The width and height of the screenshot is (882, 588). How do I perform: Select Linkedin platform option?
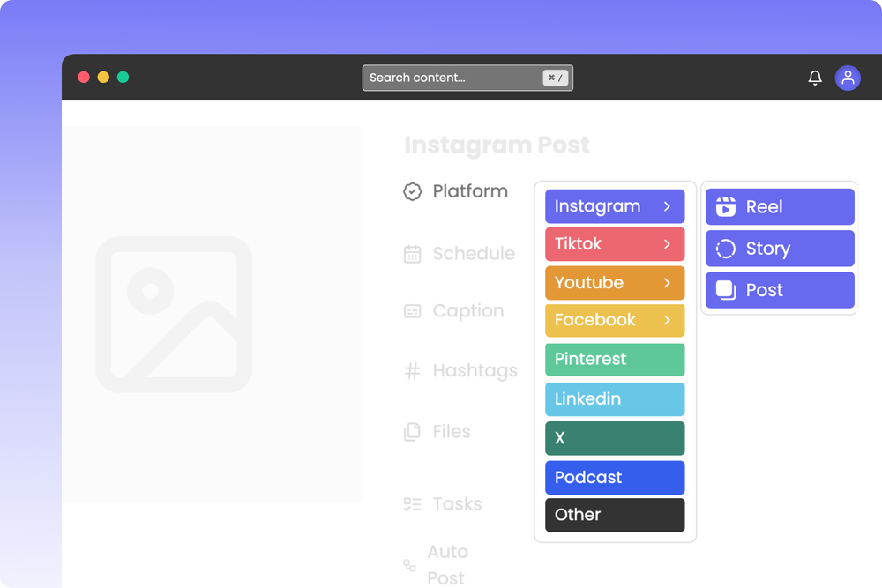615,399
